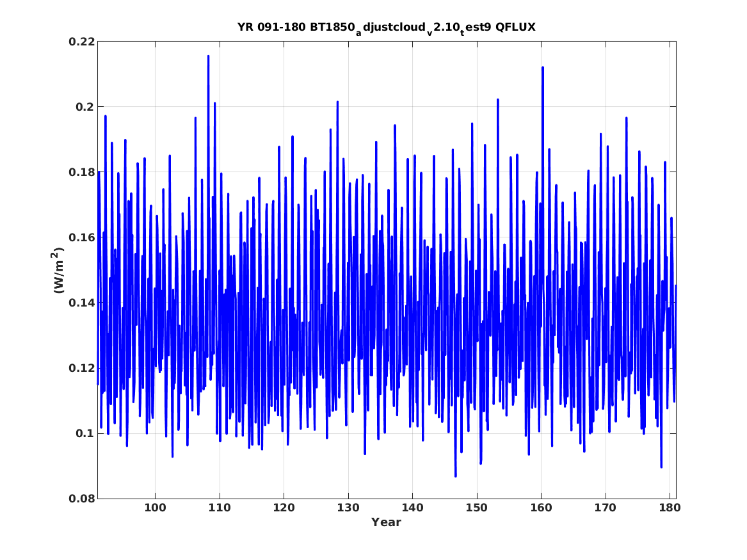
Task: Click the x-axis tick label 130
Action: 348,508
